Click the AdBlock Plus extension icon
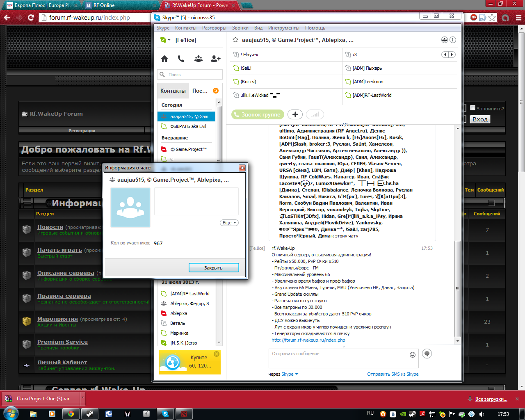Viewport: 525px width, 420px height. pos(474,18)
